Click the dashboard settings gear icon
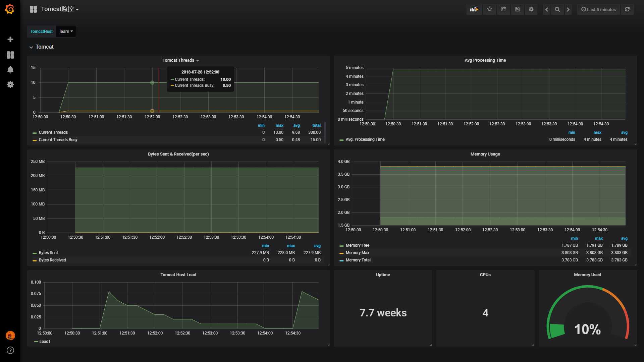The width and height of the screenshot is (644, 362). (531, 9)
